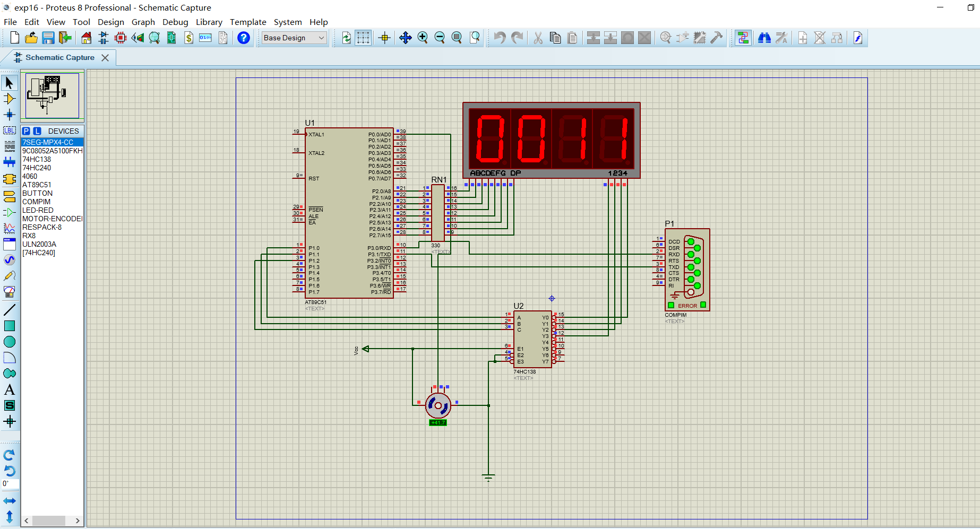980x529 pixels.
Task: Select the Component mode tool
Action: (x=10, y=99)
